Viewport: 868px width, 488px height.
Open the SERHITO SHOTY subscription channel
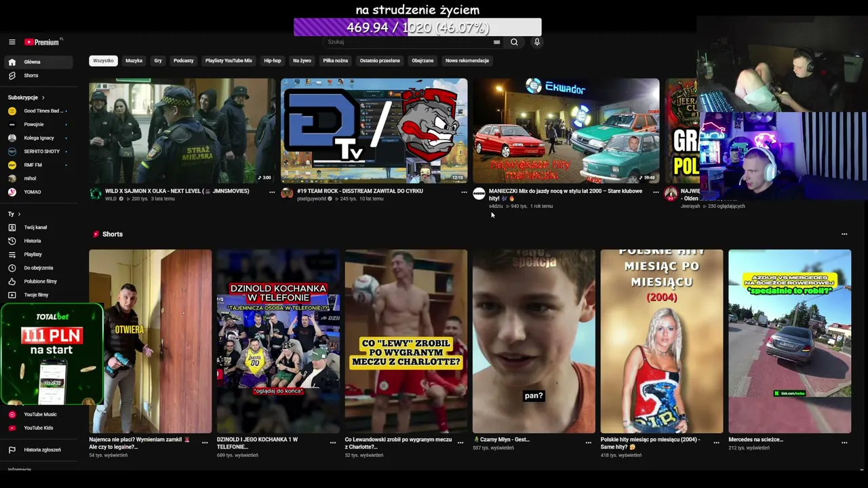pyautogui.click(x=37, y=151)
